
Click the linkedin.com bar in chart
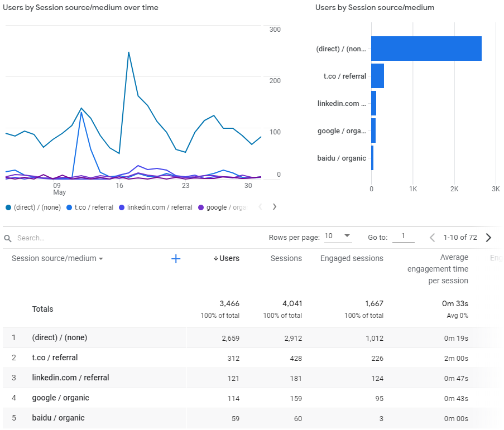(x=374, y=103)
